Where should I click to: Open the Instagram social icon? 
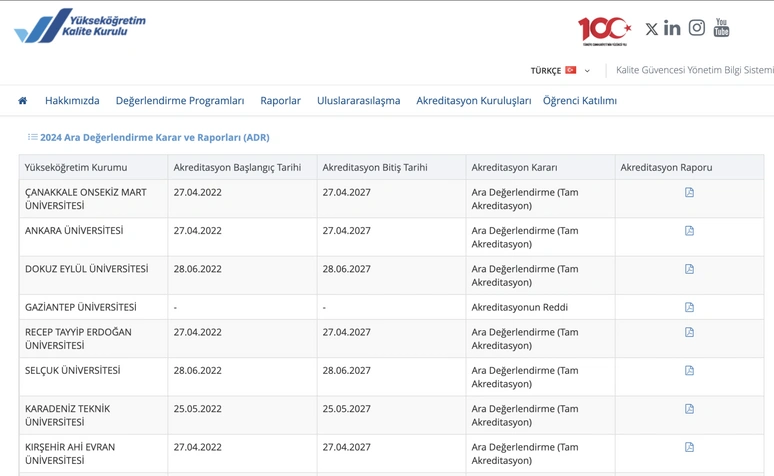click(x=697, y=28)
